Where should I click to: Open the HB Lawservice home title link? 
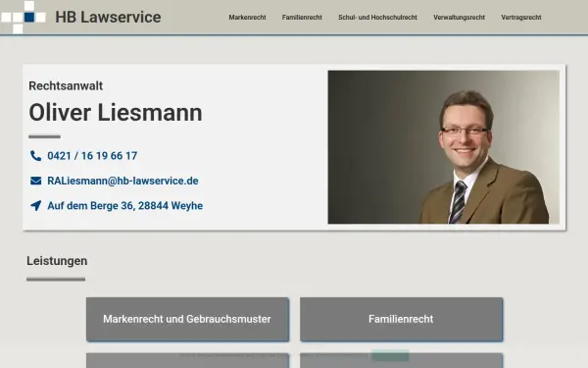click(x=108, y=18)
